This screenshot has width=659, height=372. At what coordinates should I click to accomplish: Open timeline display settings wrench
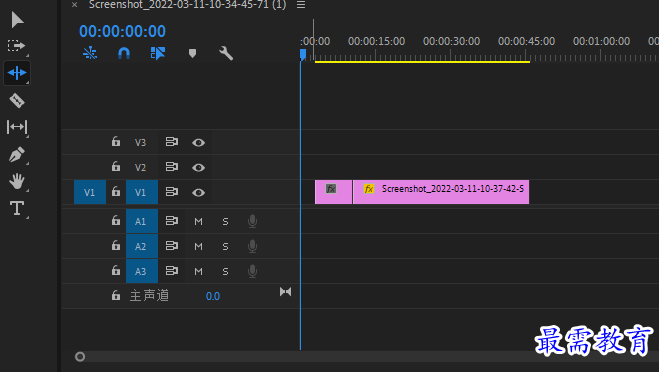click(x=226, y=53)
